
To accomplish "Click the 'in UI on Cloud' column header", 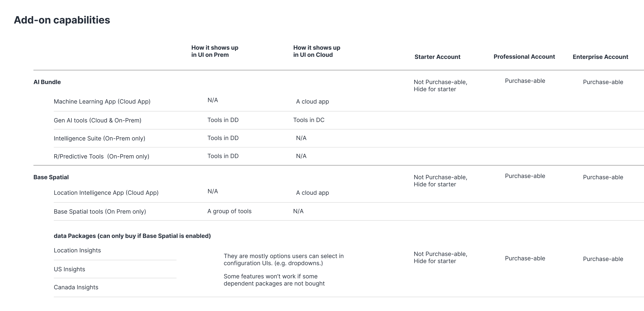I will (316, 51).
